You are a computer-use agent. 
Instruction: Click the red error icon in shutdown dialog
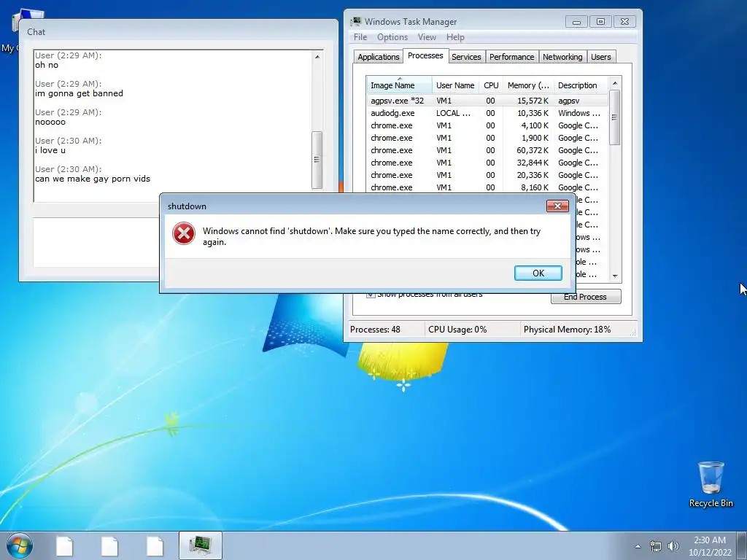pos(183,233)
